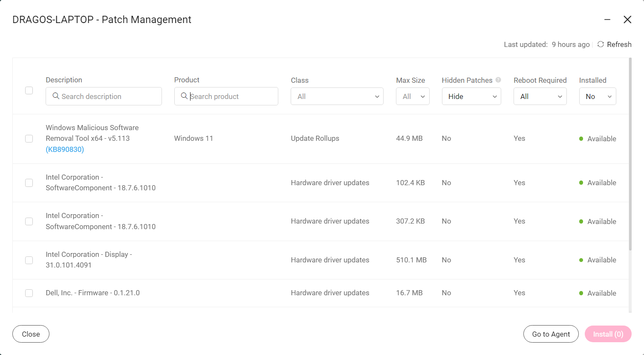The width and height of the screenshot is (644, 355).
Task: Click the Hidden Patches help icon
Action: [498, 80]
